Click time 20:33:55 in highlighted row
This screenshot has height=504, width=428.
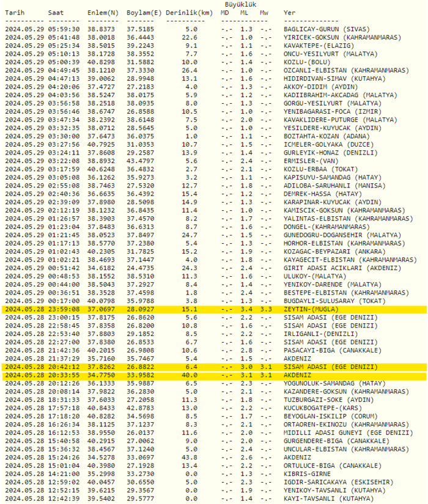(x=64, y=375)
